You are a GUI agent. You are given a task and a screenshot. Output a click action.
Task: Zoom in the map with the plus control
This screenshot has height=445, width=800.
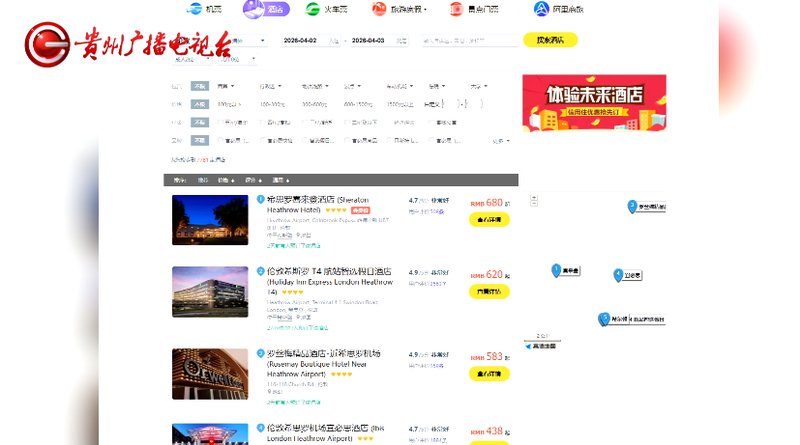coord(534,197)
